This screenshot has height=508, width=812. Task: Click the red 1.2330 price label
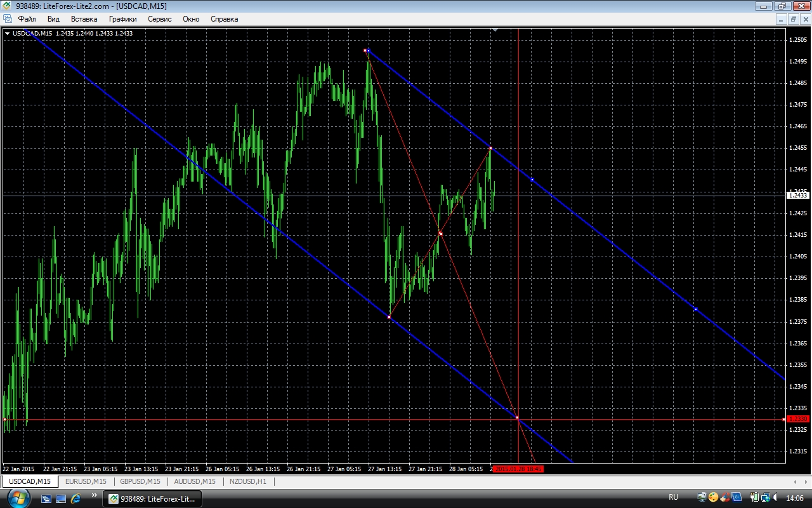[797, 419]
